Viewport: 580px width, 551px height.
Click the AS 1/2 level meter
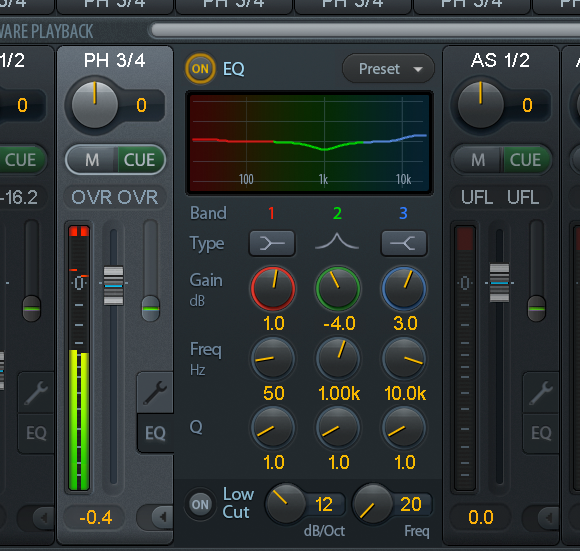pyautogui.click(x=465, y=358)
